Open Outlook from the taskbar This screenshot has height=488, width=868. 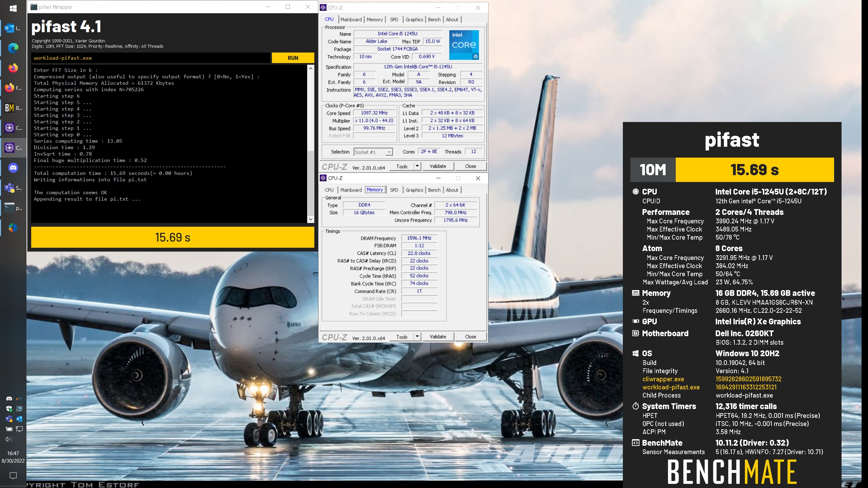tap(13, 28)
